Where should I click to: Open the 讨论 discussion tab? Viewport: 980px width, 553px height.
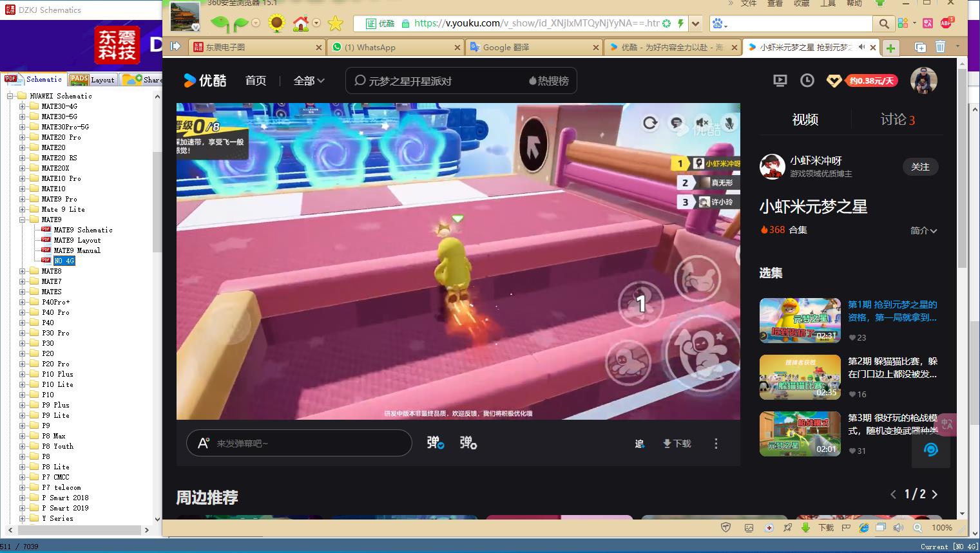point(898,119)
